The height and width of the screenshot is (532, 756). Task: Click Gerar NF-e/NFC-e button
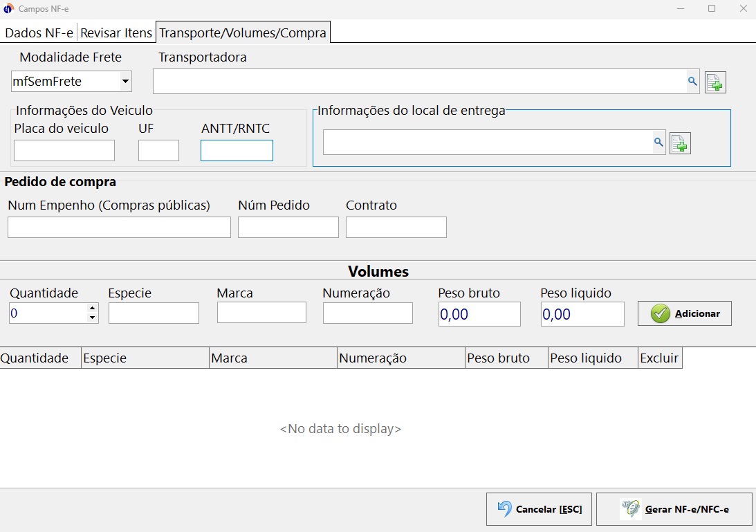coord(674,510)
